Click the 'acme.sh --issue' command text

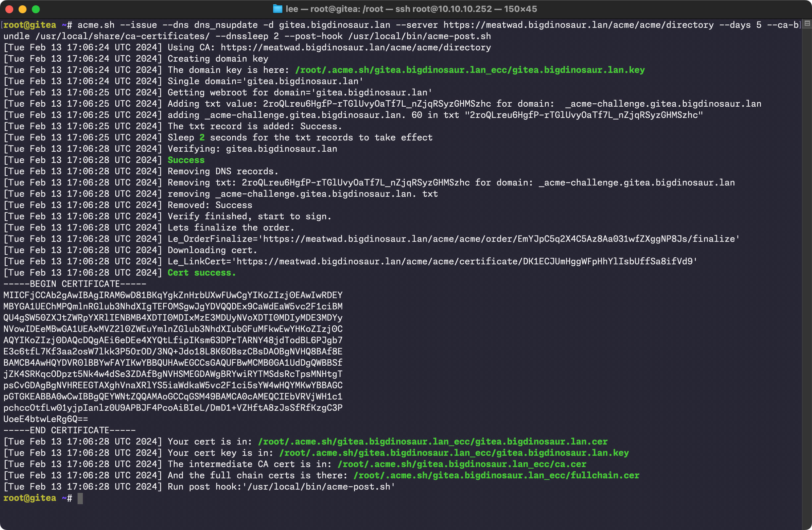[x=117, y=25]
